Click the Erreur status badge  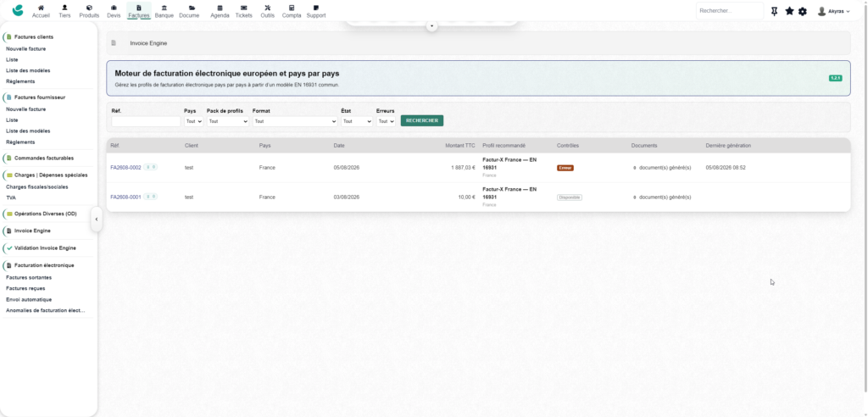pos(565,168)
